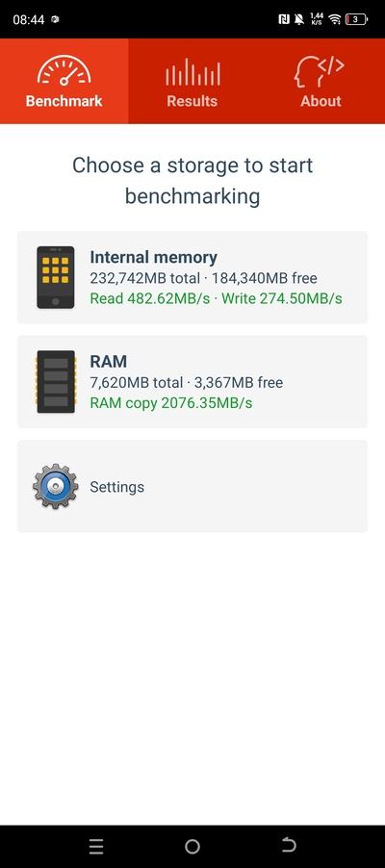Tap the muted bell status icon
This screenshot has width=385, height=868.
click(x=299, y=19)
